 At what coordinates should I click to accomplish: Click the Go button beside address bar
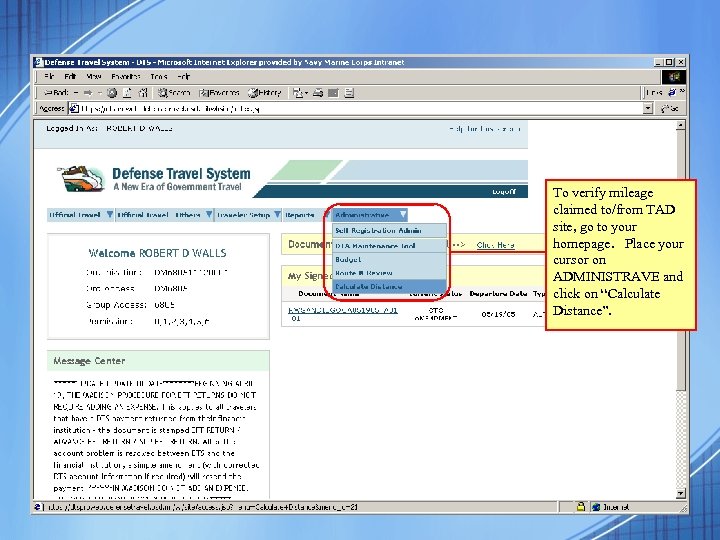669,109
